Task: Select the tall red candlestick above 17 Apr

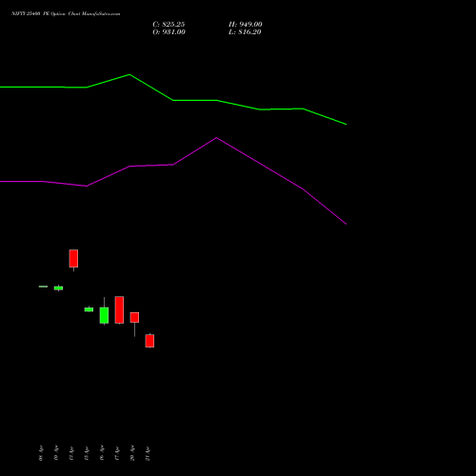Action: click(119, 310)
